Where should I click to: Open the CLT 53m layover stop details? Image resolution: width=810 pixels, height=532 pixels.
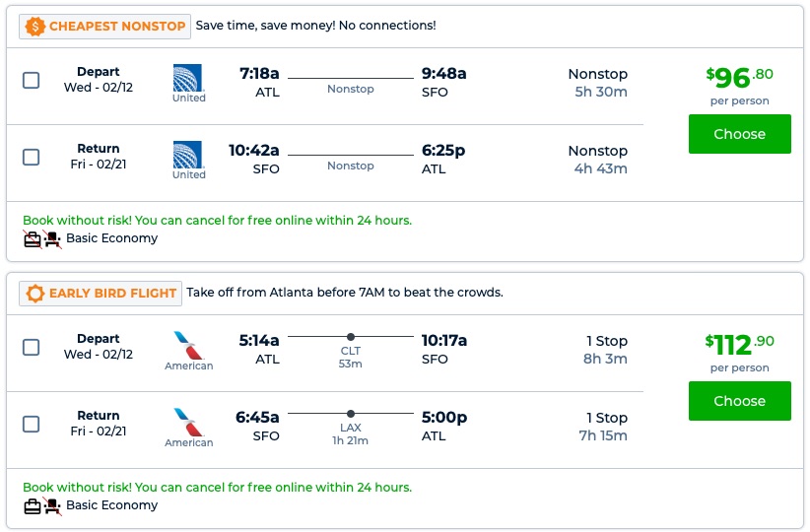(351, 350)
